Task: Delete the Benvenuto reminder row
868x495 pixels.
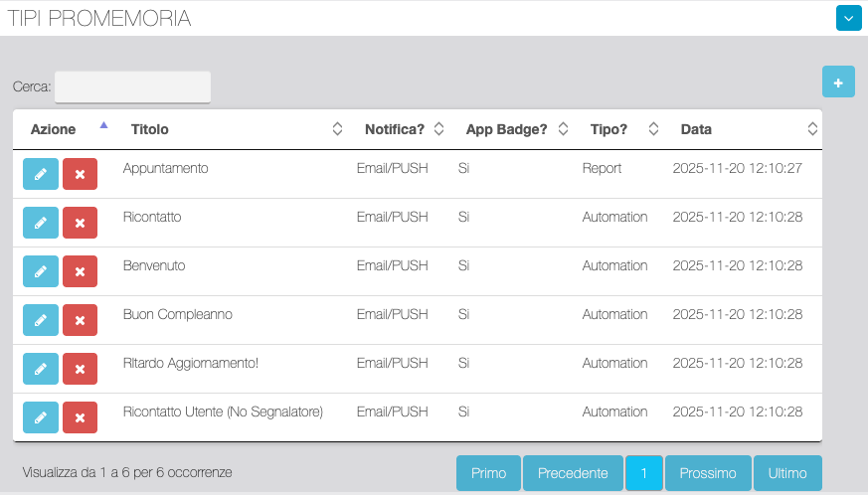Action: pyautogui.click(x=80, y=271)
